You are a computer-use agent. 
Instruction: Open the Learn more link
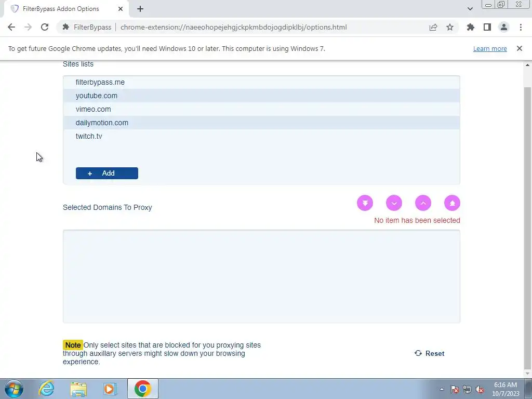490,48
